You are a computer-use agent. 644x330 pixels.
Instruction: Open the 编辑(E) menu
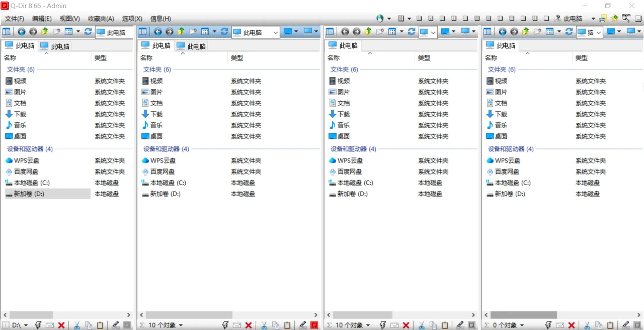tap(42, 19)
